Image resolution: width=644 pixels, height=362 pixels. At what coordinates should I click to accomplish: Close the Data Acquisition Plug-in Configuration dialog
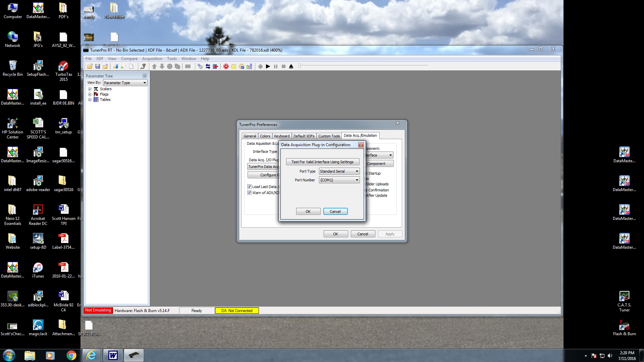(361, 145)
